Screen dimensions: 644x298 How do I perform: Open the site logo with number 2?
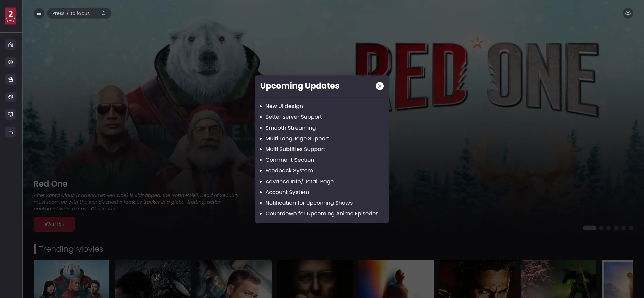pyautogui.click(x=11, y=16)
